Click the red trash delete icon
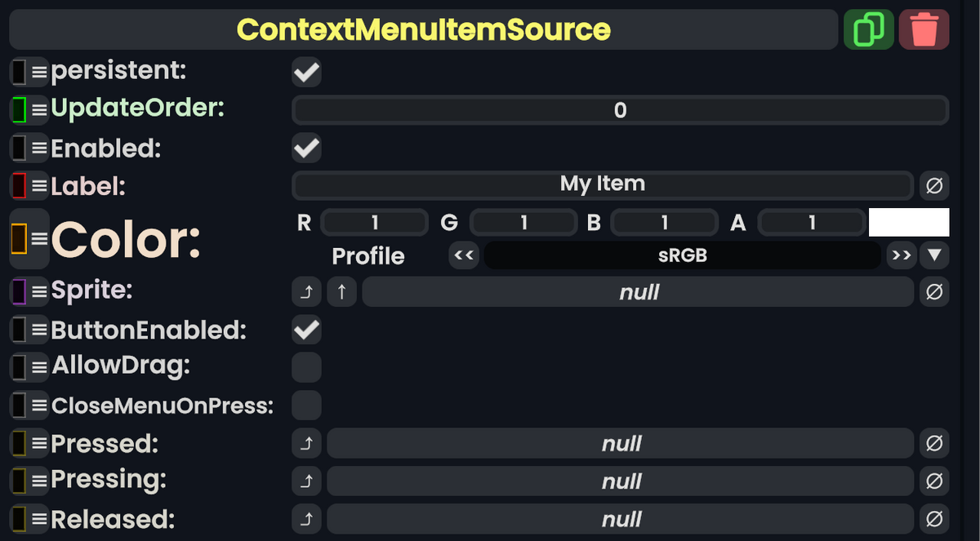 pyautogui.click(x=924, y=29)
